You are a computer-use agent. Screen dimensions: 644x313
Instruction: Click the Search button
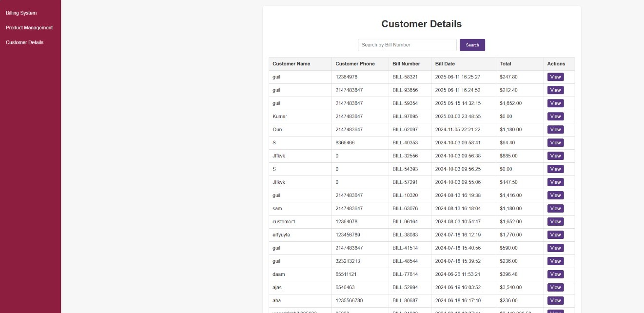[472, 45]
